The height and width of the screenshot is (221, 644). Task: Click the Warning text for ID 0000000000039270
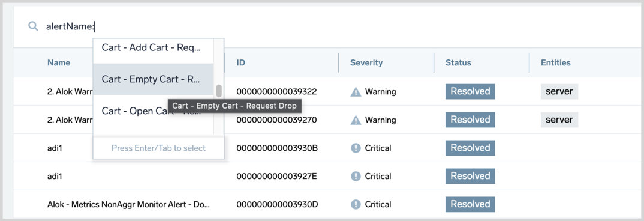380,120
